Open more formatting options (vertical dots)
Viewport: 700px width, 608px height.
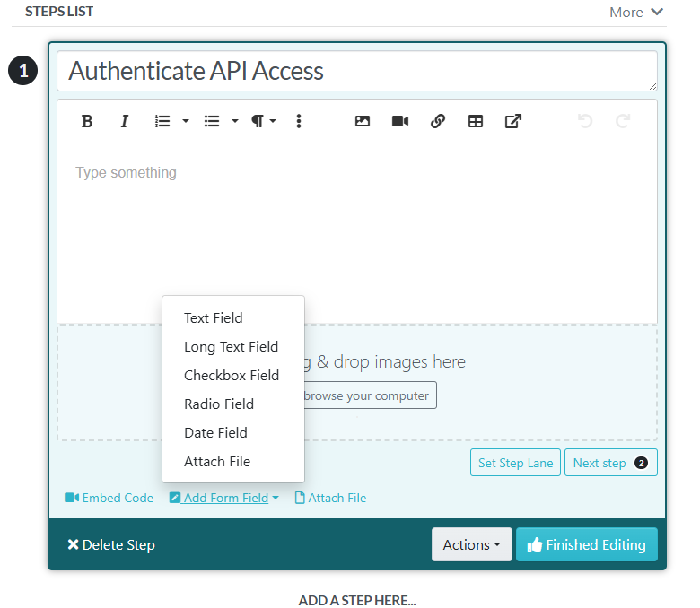299,121
